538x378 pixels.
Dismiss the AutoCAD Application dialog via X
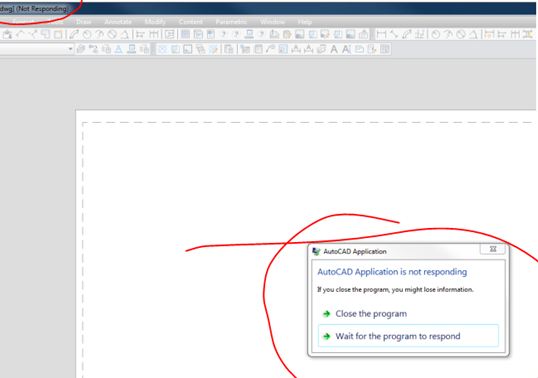[493, 249]
